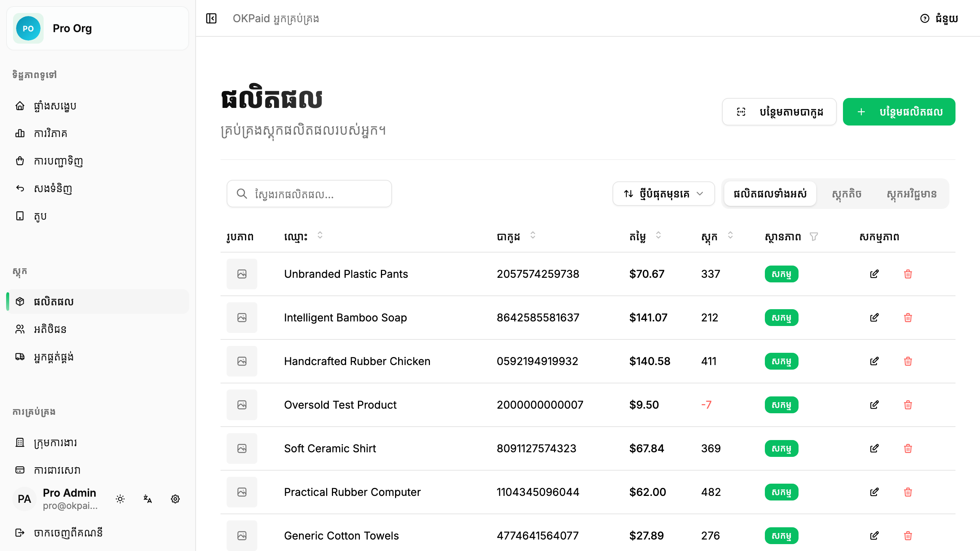
Task: Edit Intelligent Bamboo Soap row
Action: click(874, 318)
